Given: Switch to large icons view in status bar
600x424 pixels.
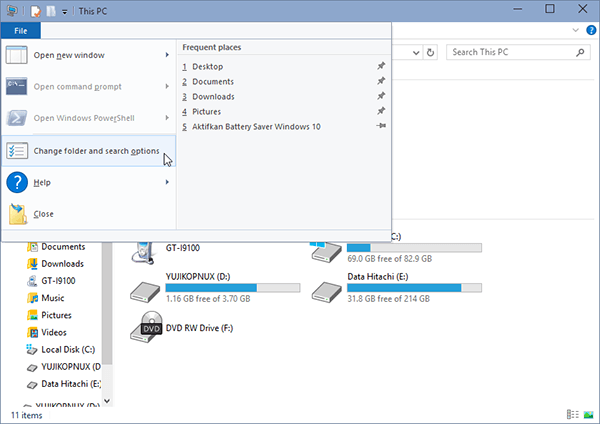Looking at the screenshot, I should 589,414.
